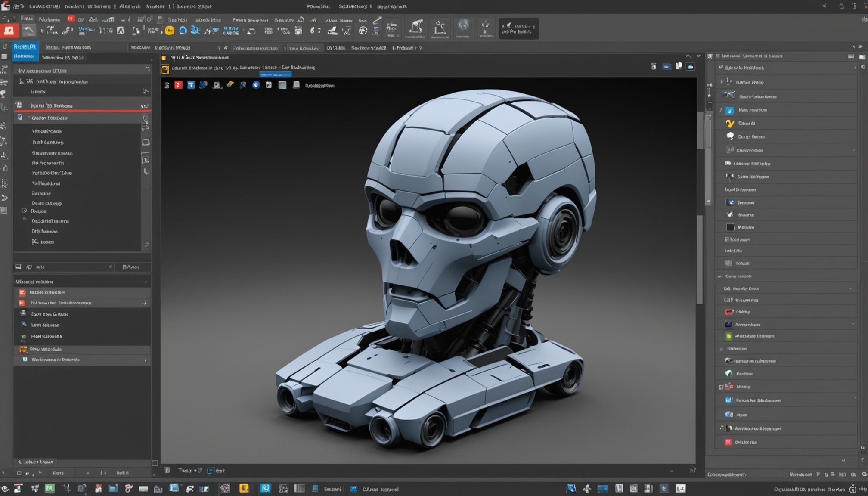Open the Notame menu in the menu bar
Screen dimensions: 868x496
point(50,19)
